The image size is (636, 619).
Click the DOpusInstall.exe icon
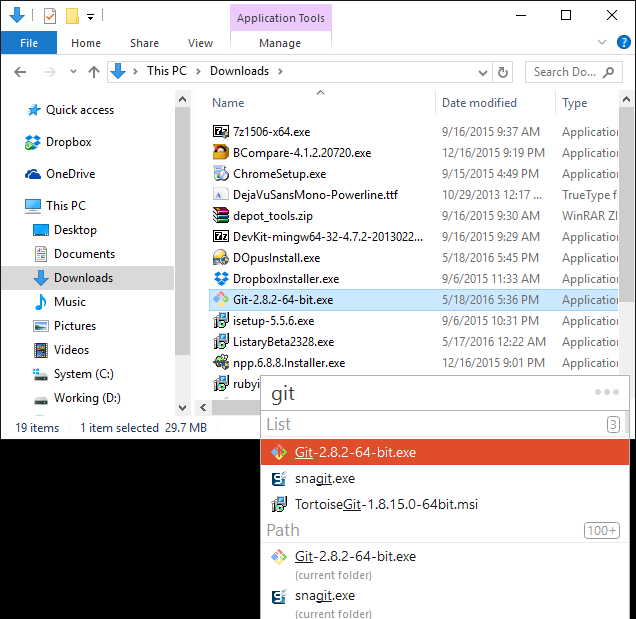tap(221, 258)
